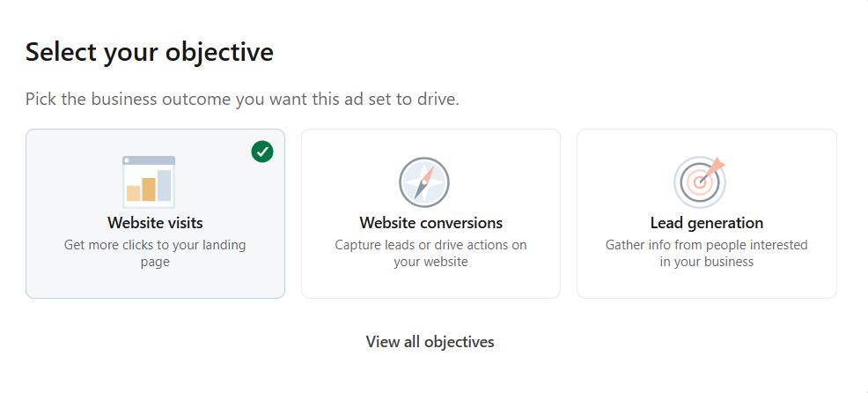Click the "Lead generation" title text
The image size is (868, 393).
pos(706,223)
